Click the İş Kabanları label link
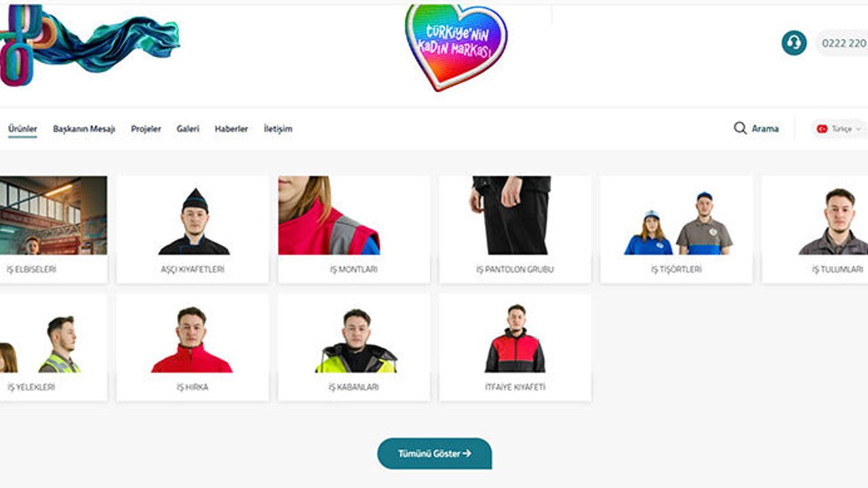 click(x=353, y=387)
